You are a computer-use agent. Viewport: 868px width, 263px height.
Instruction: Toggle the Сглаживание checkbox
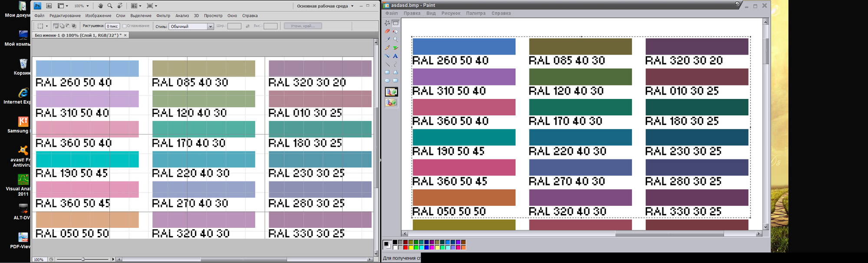pyautogui.click(x=125, y=26)
